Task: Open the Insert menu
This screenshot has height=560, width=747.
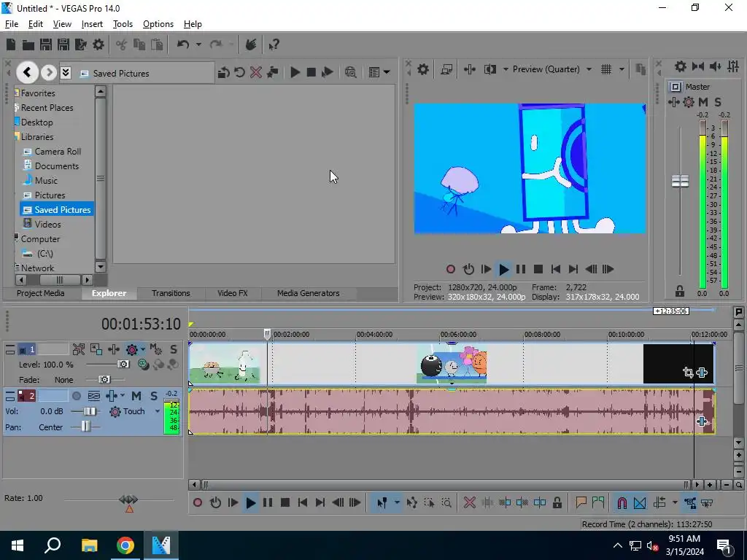Action: pyautogui.click(x=92, y=24)
